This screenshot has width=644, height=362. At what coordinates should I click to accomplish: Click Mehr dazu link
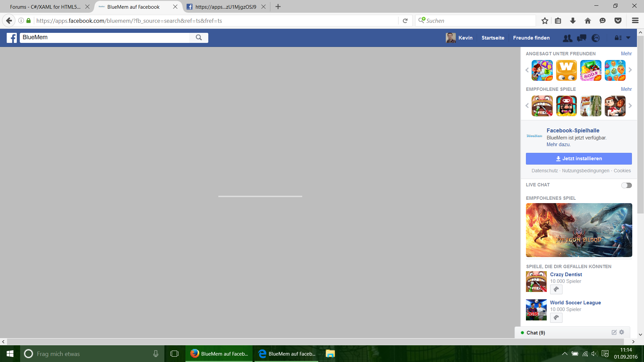[x=558, y=144]
